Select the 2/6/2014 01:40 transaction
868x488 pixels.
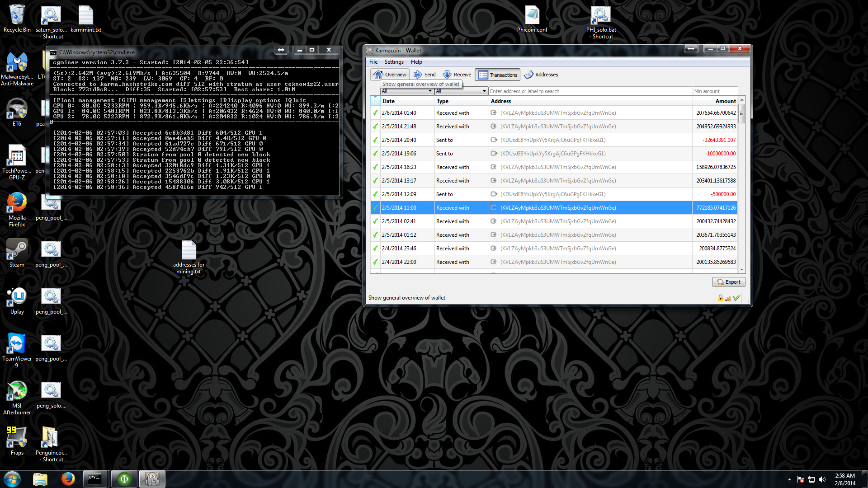point(554,113)
